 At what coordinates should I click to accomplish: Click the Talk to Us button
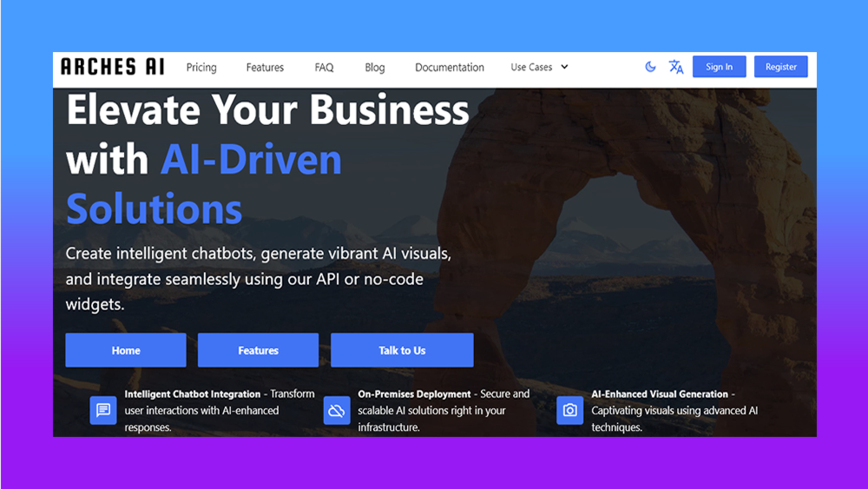point(402,350)
